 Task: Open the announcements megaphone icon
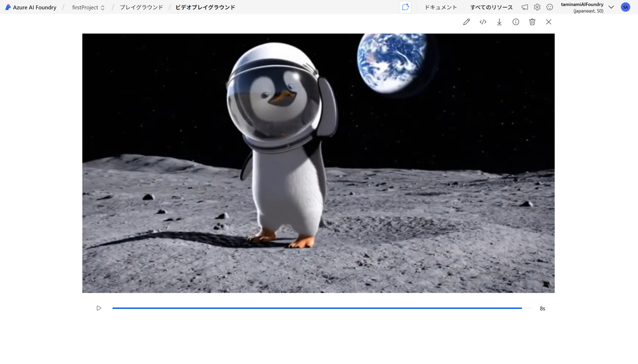pos(524,7)
